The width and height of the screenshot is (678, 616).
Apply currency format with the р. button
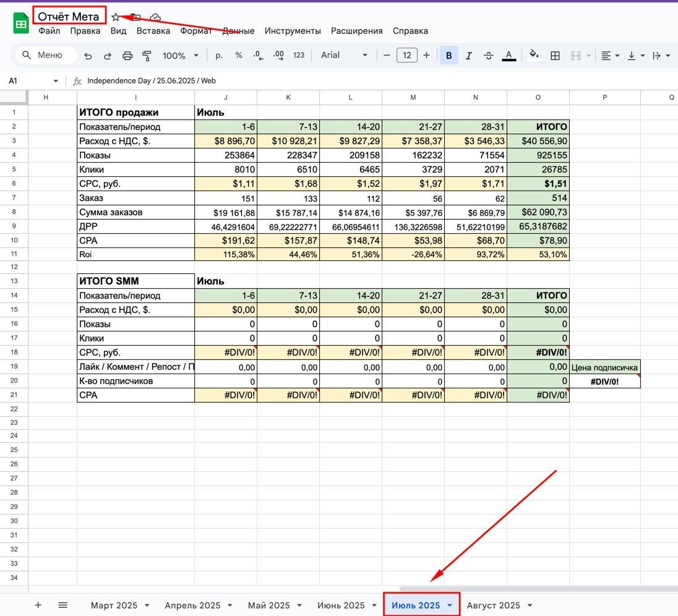(219, 55)
